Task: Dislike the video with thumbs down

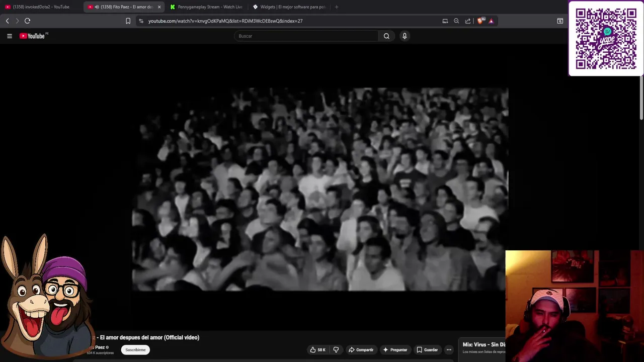Action: pos(336,349)
